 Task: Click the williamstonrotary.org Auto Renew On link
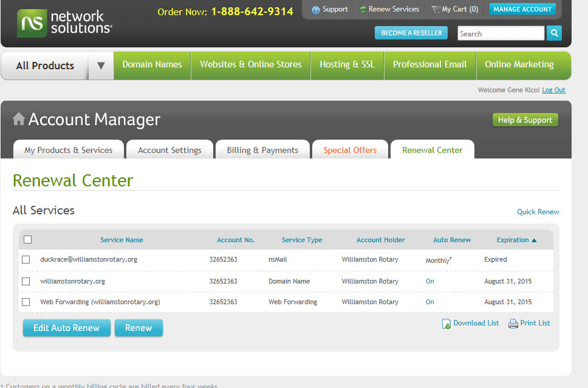[x=429, y=281]
